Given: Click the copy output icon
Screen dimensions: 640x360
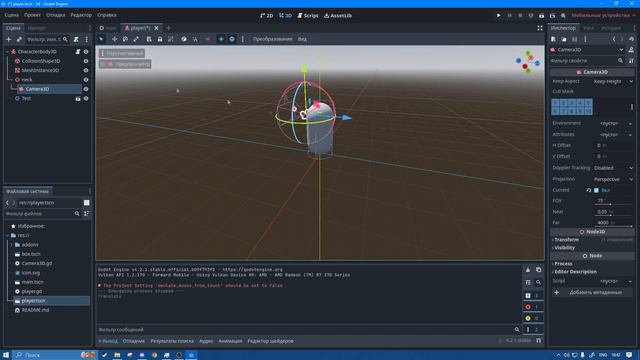Looking at the screenshot, I should click(x=538, y=270).
